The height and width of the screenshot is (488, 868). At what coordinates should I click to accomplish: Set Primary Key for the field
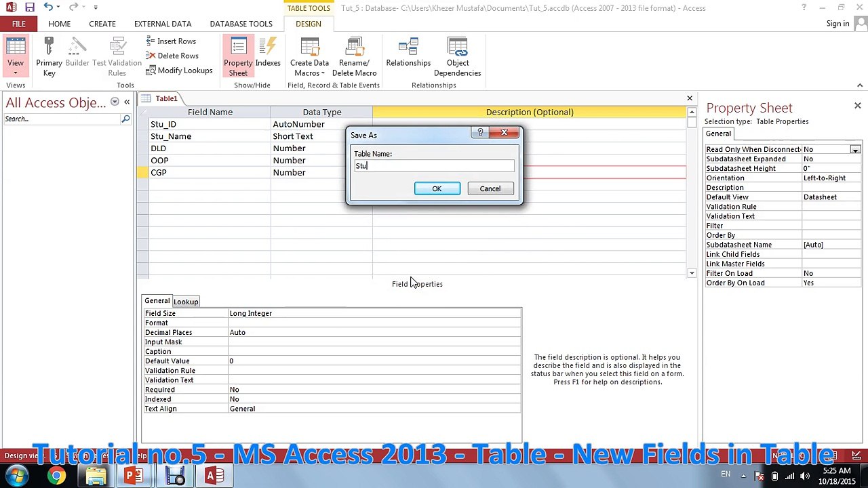click(x=49, y=56)
